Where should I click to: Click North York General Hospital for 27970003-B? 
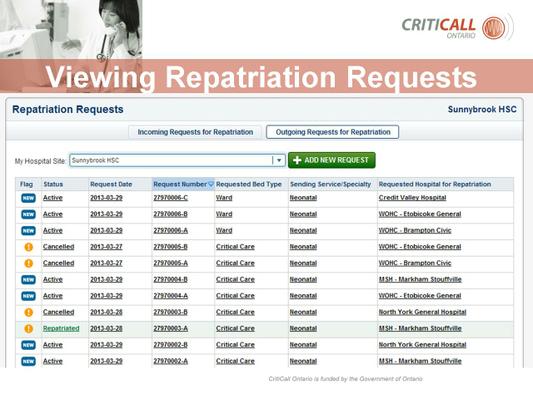(x=423, y=312)
